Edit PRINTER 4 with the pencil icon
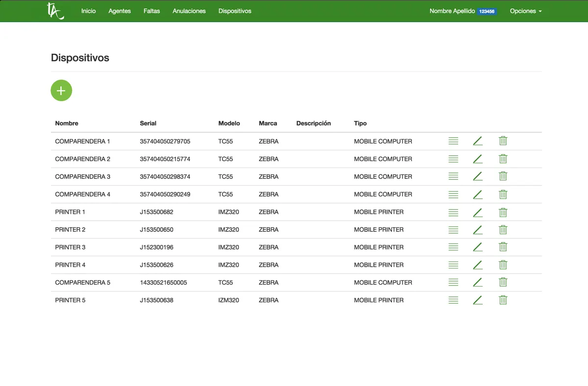The image size is (588, 386). [478, 265]
